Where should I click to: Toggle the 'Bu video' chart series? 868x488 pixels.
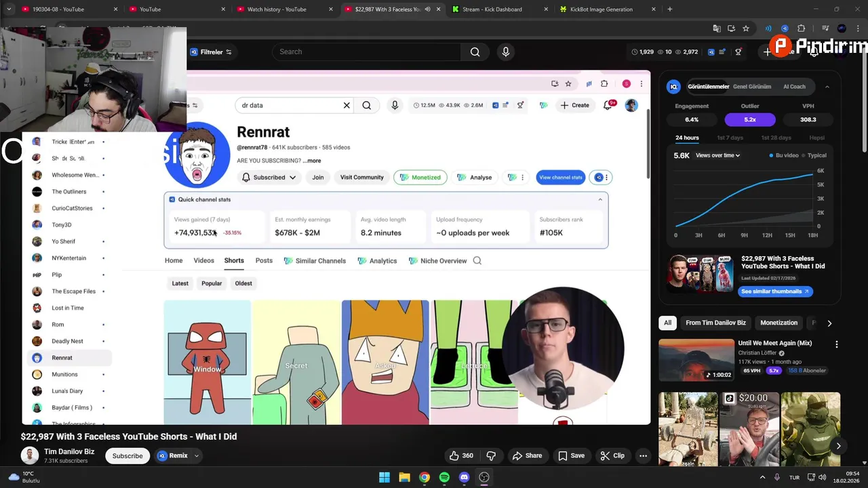(x=783, y=155)
